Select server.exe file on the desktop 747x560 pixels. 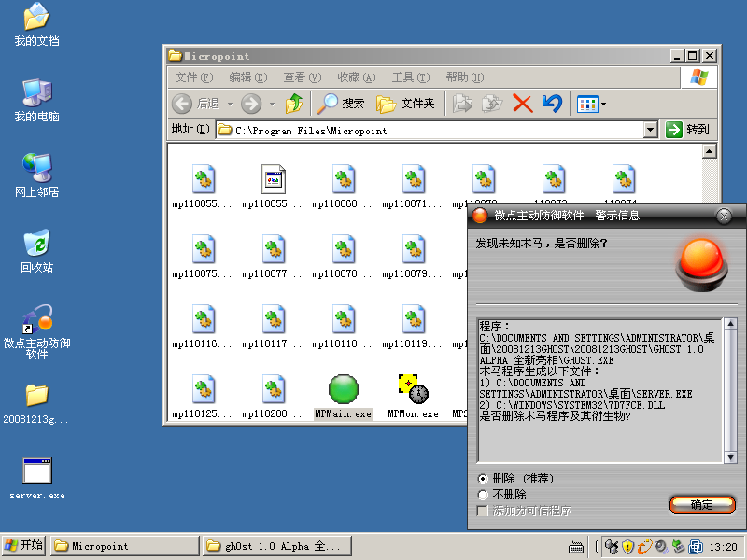[37, 479]
